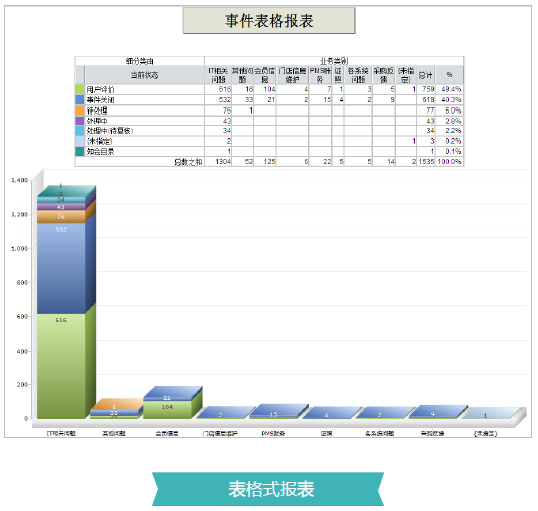
Task: Click the 532 cell in the 事件关闭 row
Action: coord(218,100)
